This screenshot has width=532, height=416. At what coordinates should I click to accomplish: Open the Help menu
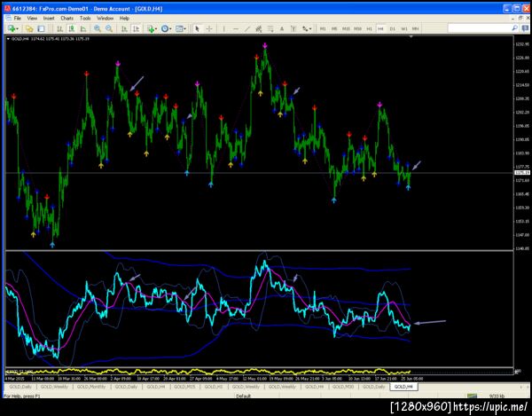[124, 19]
